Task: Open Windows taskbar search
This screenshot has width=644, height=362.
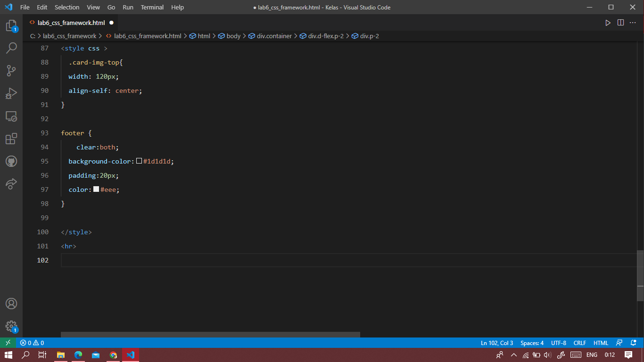Action: (x=25, y=355)
